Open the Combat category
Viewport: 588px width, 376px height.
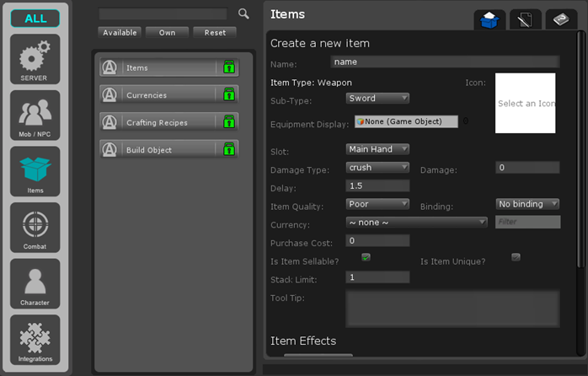(35, 227)
